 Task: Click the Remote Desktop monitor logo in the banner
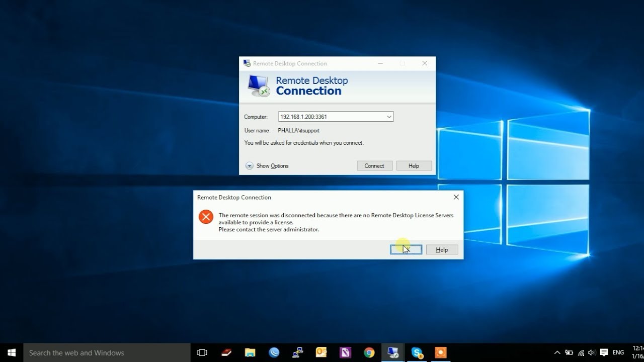click(259, 85)
